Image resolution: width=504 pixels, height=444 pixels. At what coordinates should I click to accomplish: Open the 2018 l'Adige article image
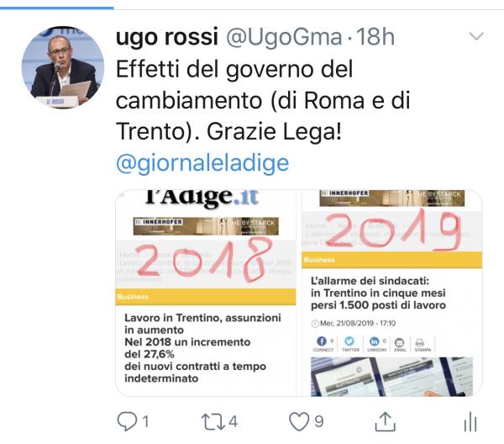pyautogui.click(x=206, y=293)
